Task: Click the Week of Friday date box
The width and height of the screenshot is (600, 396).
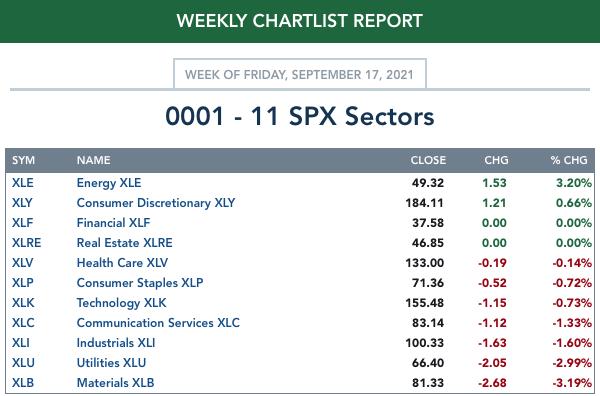Action: pos(300,74)
